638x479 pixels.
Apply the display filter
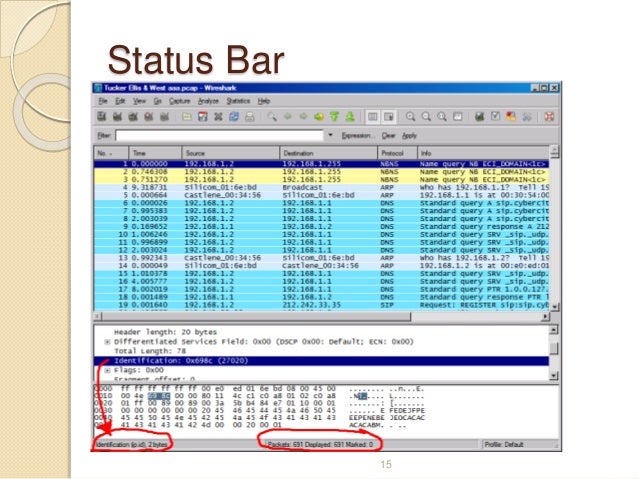click(409, 136)
